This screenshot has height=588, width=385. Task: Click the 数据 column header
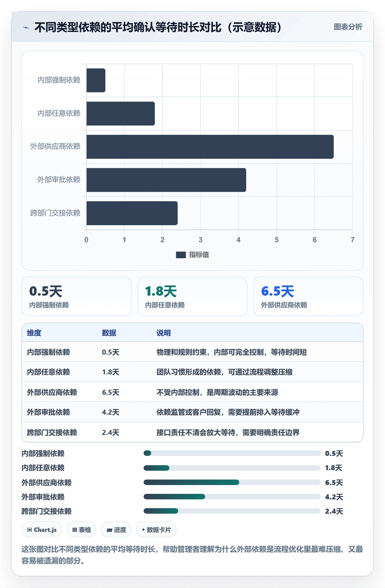pos(109,333)
